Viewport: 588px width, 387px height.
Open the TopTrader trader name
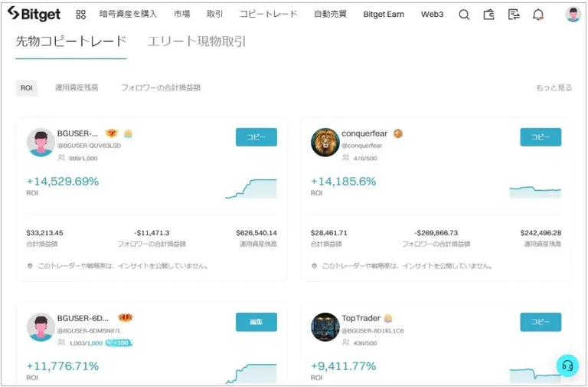pyautogui.click(x=361, y=318)
